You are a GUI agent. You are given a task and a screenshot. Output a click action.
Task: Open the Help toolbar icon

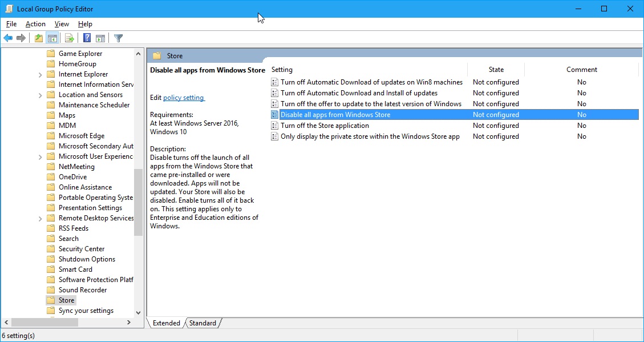[x=87, y=38]
